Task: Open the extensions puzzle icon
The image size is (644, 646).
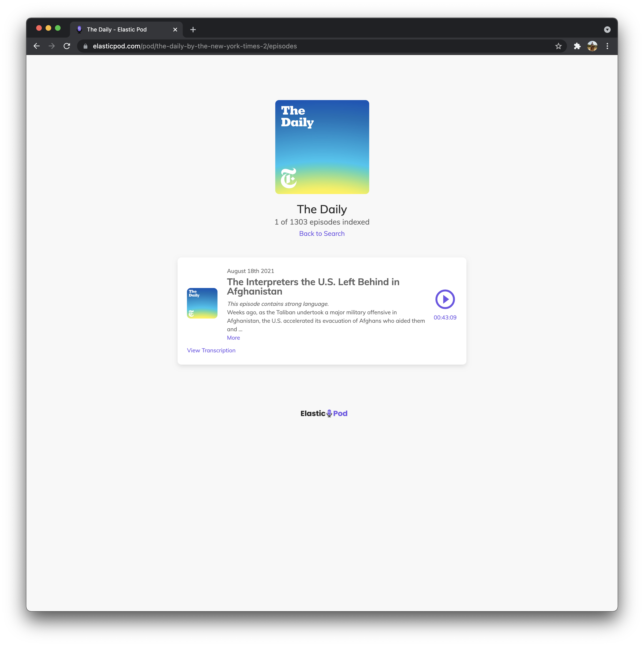Action: click(x=577, y=46)
